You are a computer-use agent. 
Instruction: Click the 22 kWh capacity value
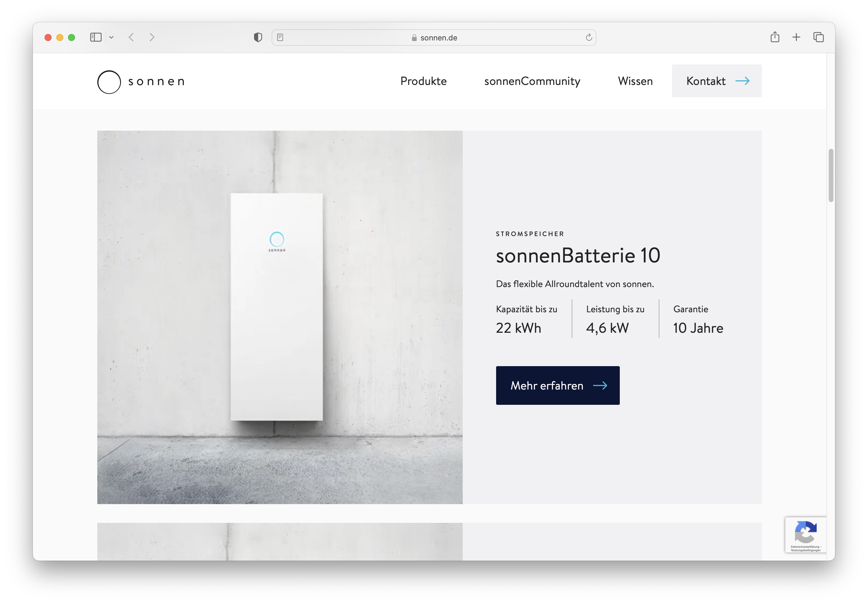518,328
